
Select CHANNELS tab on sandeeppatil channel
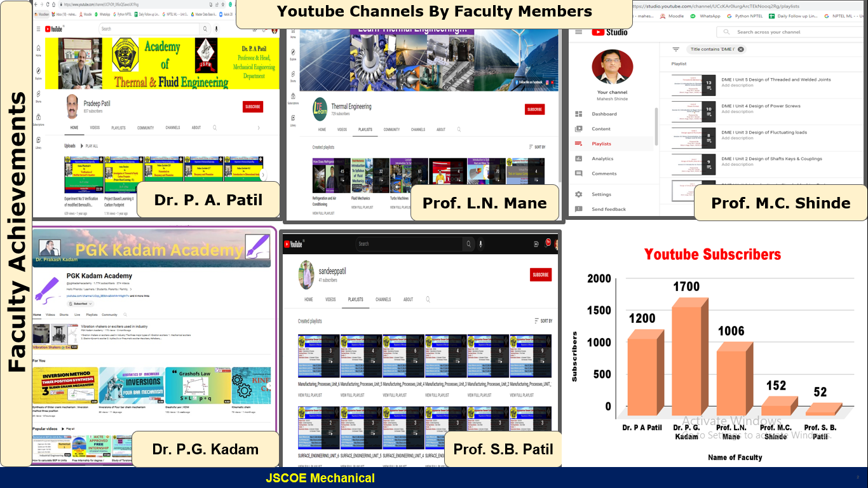[x=383, y=299]
